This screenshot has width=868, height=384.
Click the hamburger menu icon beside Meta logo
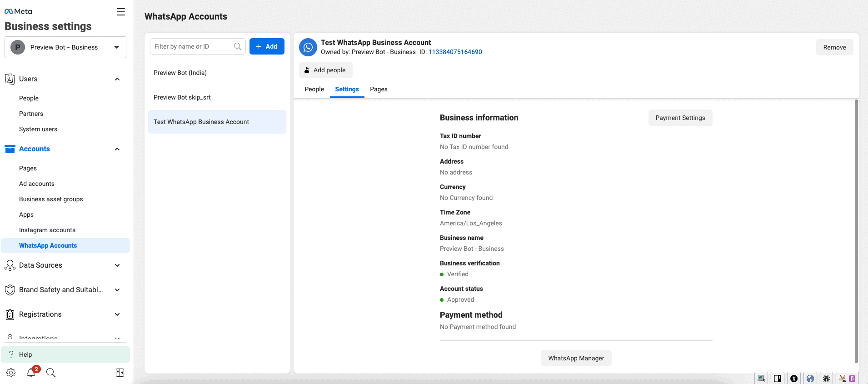pyautogui.click(x=120, y=12)
